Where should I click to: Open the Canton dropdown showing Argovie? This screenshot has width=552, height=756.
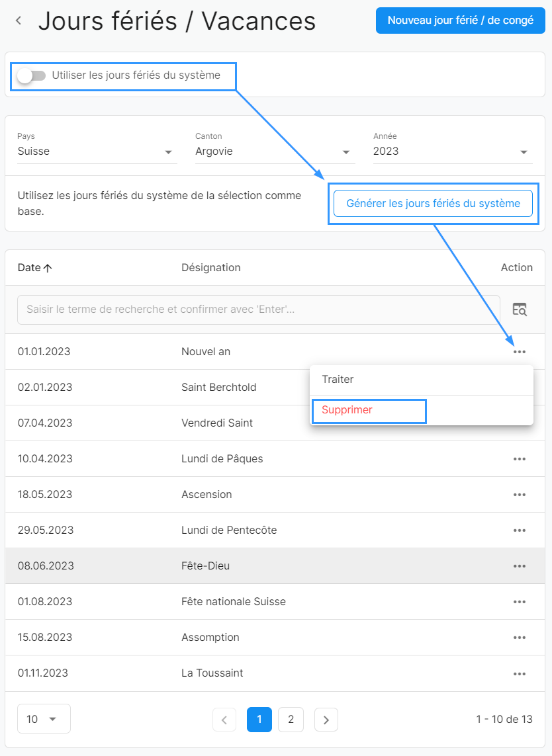275,151
